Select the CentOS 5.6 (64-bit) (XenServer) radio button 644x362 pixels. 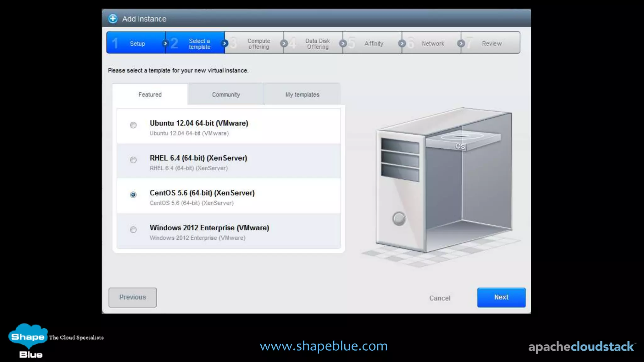click(133, 195)
